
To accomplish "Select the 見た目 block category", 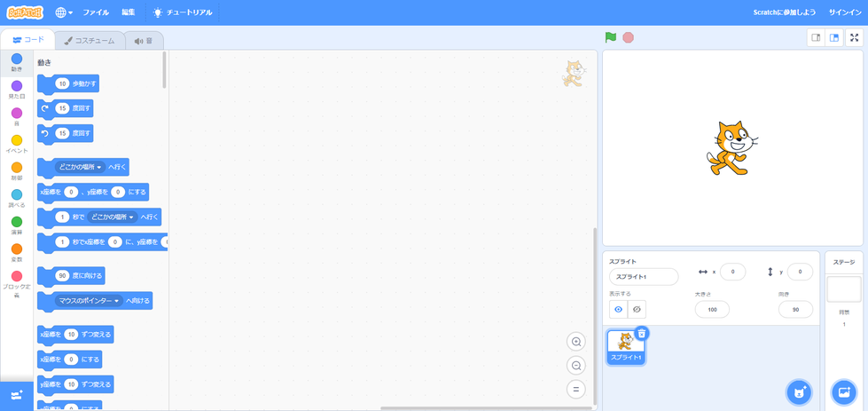I will pos(17,90).
